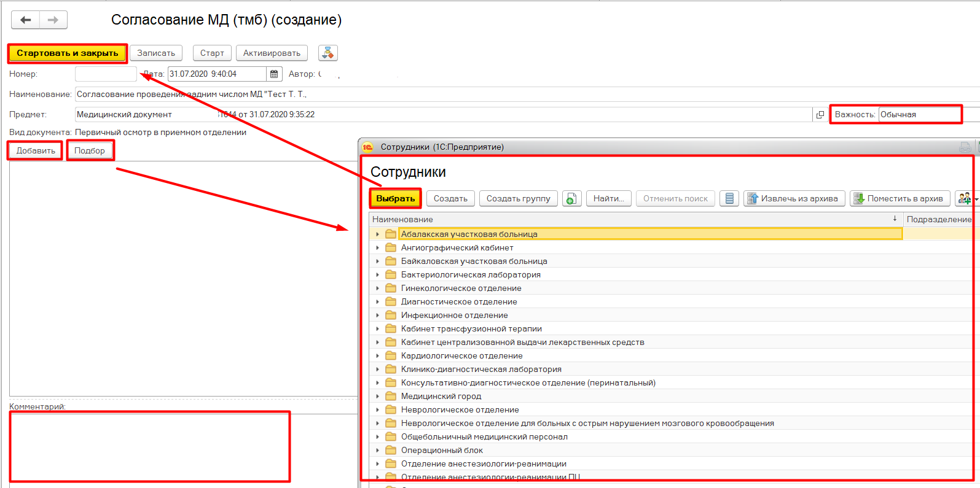Click the Дата field value
Viewport: 980px width, 488px height.
pyautogui.click(x=218, y=74)
